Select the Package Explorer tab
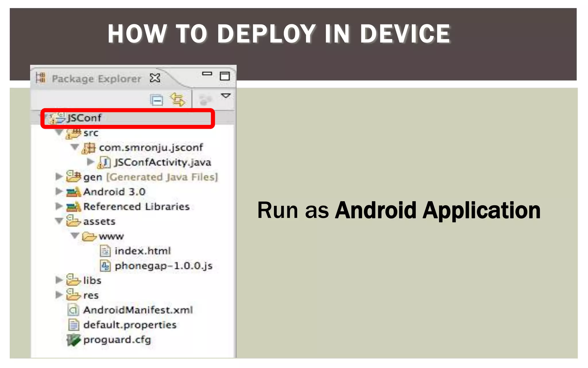 point(96,78)
